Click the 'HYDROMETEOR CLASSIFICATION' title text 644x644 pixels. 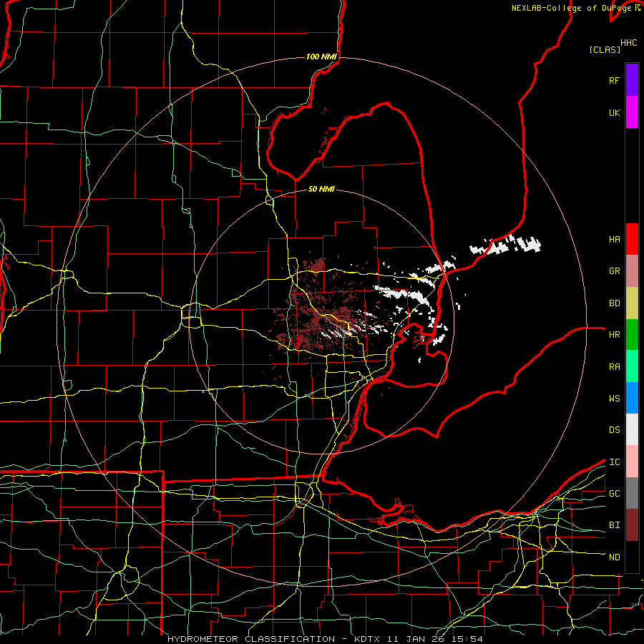[251, 639]
